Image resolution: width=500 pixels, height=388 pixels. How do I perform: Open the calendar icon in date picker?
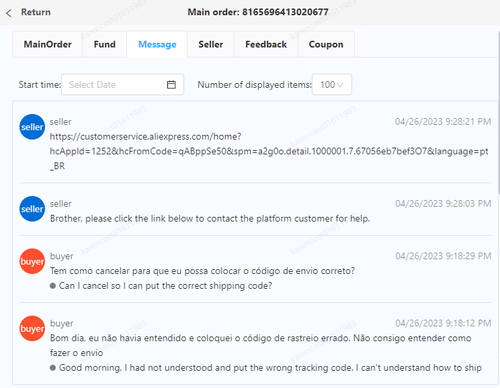[x=171, y=85]
